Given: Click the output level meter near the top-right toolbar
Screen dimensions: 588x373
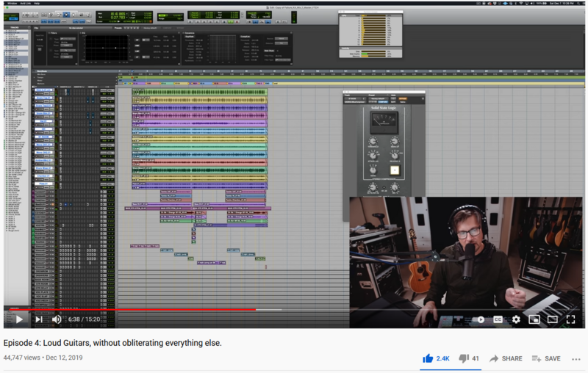Looking at the screenshot, I should (x=294, y=17).
